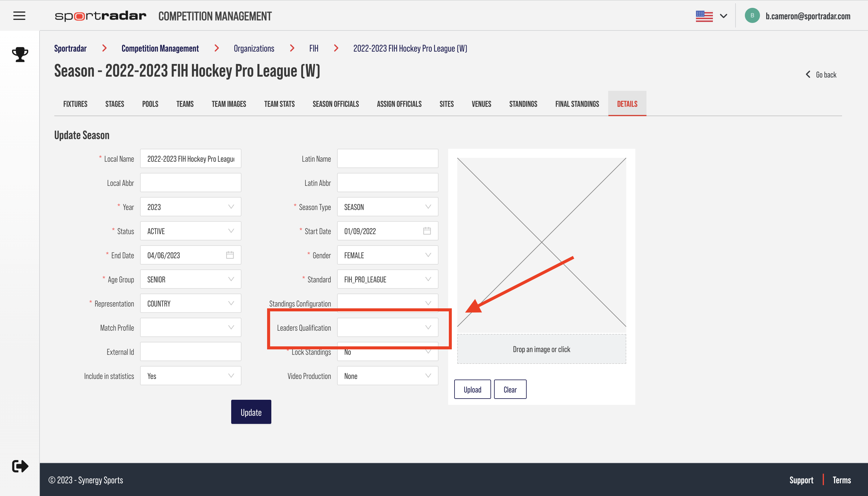This screenshot has height=496, width=868.
Task: Open the Representation dropdown showing COUNTRY
Action: 190,304
